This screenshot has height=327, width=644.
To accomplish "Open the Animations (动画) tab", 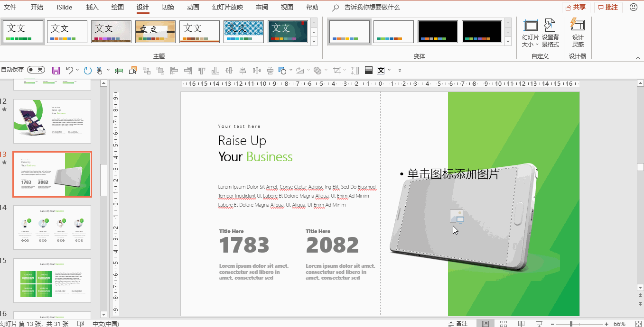I will pyautogui.click(x=193, y=7).
